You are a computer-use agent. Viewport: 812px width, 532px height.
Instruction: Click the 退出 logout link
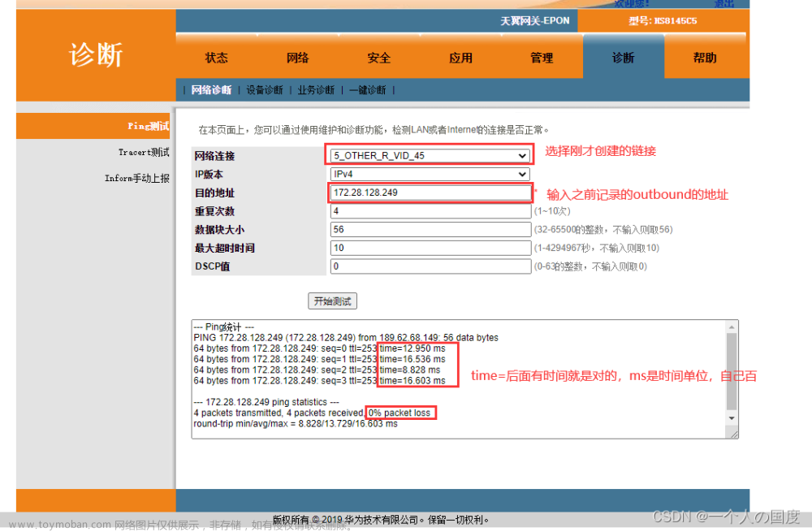pyautogui.click(x=724, y=3)
